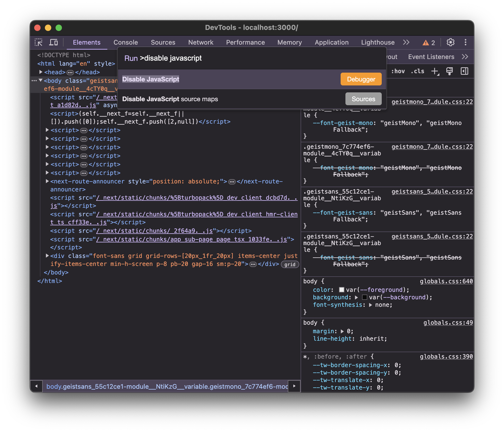Expand the next-route-announcer element
The width and height of the screenshot is (504, 432).
(x=47, y=181)
